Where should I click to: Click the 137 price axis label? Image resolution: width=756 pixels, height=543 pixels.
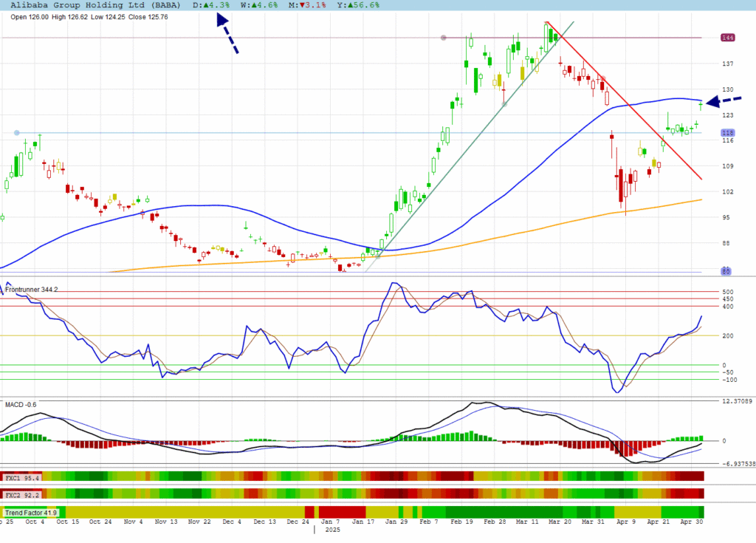tap(727, 64)
